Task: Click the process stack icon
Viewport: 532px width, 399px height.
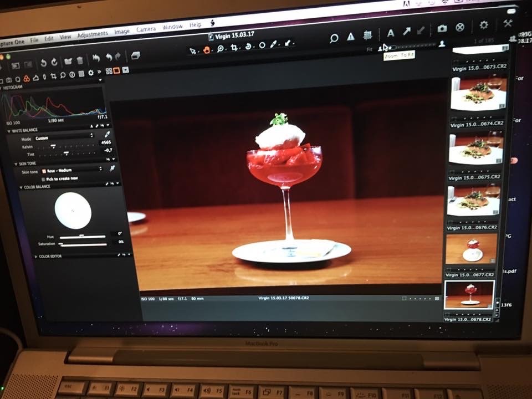Action: pos(135,55)
